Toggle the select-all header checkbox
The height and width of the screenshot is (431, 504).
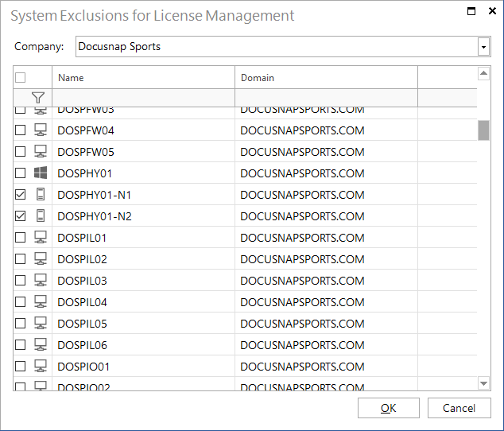(x=20, y=77)
